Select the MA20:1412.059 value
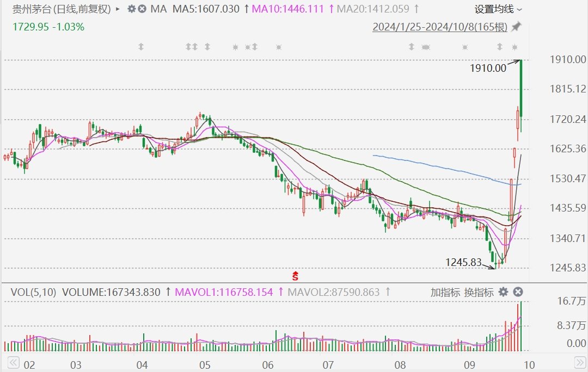 point(373,9)
